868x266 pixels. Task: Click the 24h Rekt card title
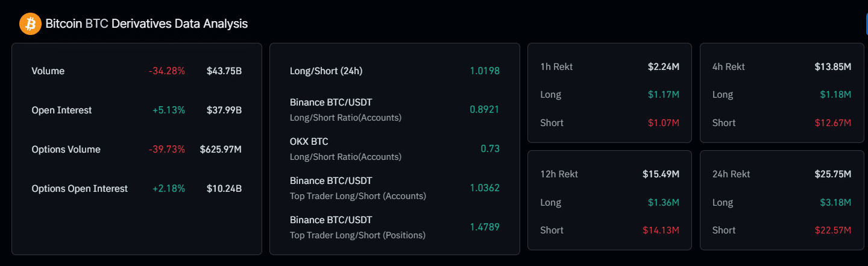[x=731, y=174]
